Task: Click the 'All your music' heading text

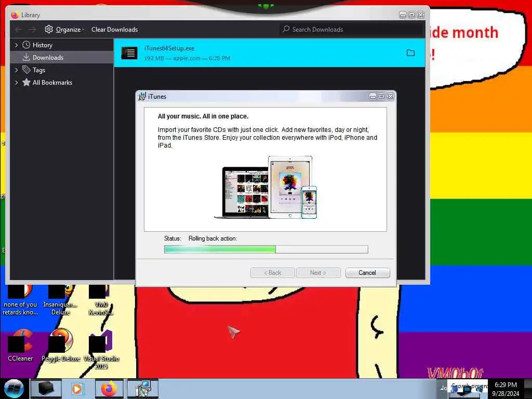Action: (203, 116)
